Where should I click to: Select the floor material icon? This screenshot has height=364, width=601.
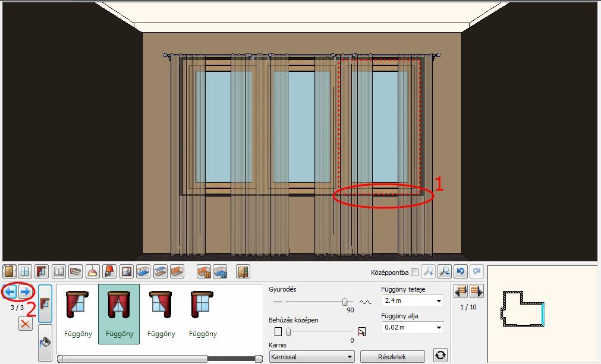(143, 272)
